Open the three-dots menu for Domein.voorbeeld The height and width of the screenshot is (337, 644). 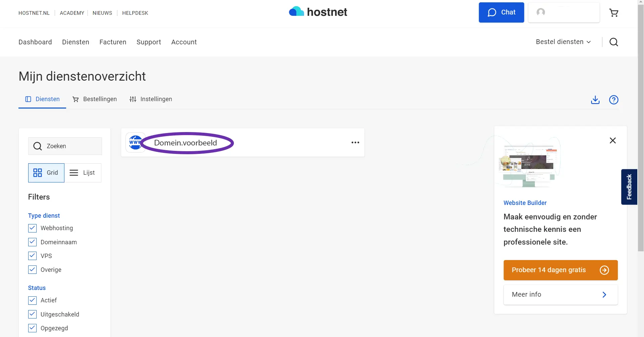coord(355,142)
